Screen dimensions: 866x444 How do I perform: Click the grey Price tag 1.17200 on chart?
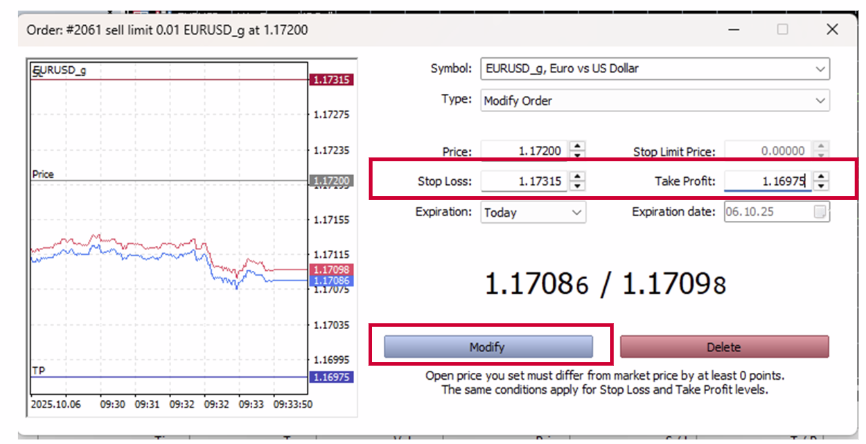tap(331, 182)
